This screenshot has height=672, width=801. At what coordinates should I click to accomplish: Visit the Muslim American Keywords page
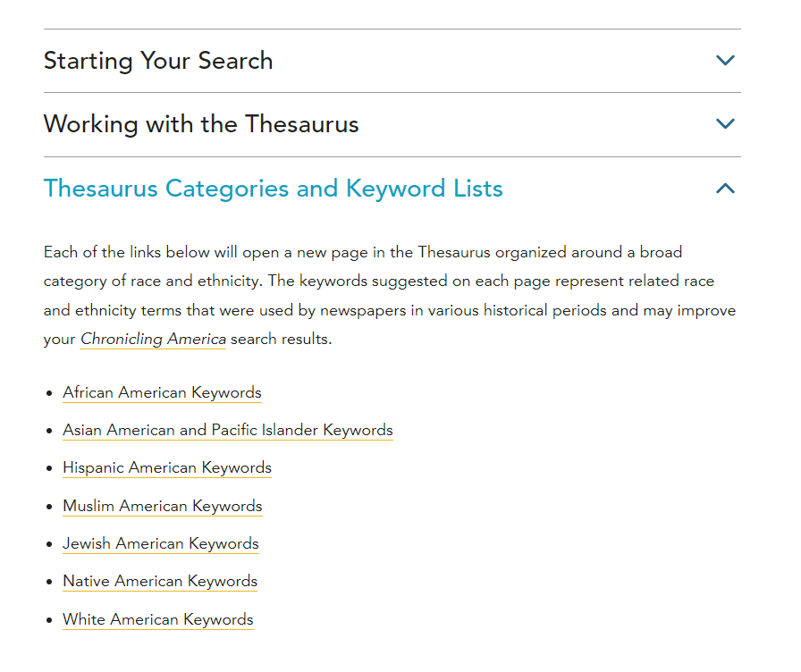[162, 506]
